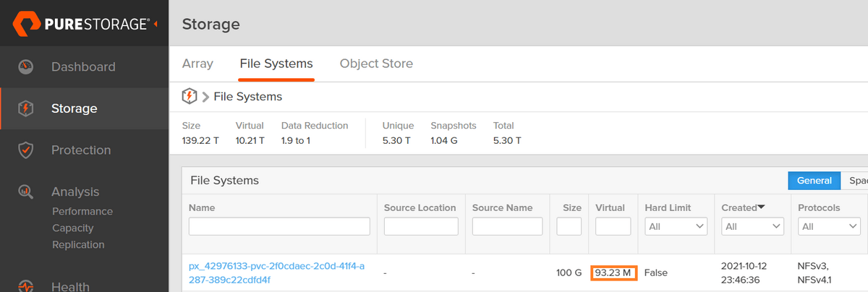Click the Analysis magnifier chart icon
The image size is (868, 292).
[x=26, y=192]
